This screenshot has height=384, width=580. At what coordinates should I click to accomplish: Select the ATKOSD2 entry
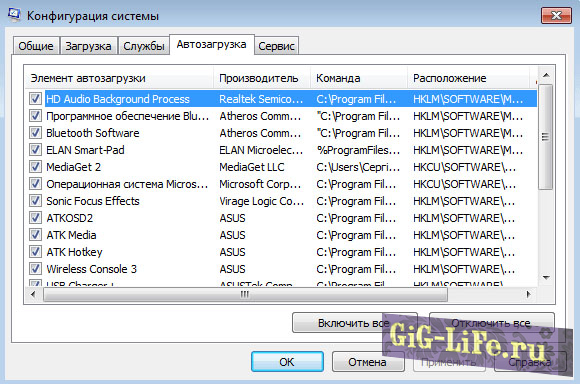point(69,218)
